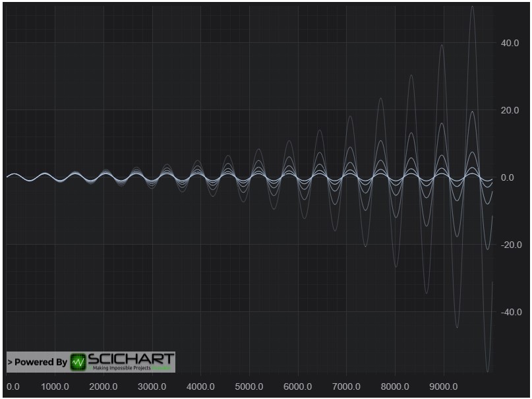
Task: Click the 0.0 label on the x-axis
Action: [x=13, y=386]
